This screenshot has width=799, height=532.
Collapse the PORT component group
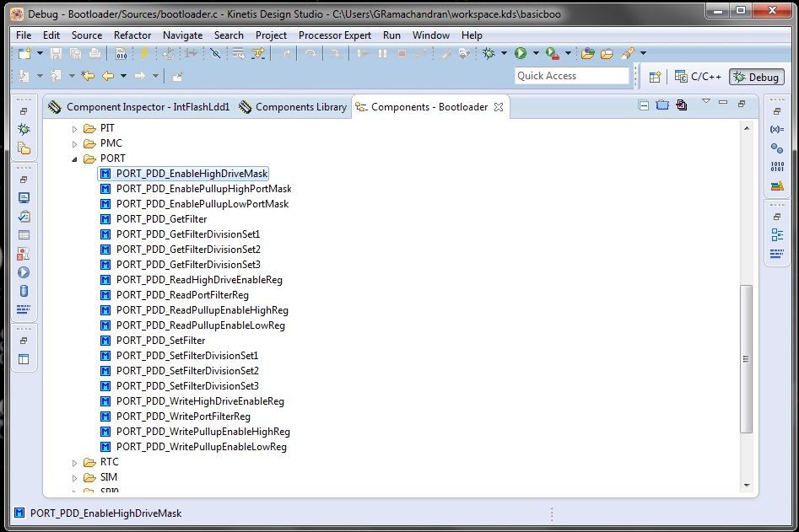(x=74, y=159)
